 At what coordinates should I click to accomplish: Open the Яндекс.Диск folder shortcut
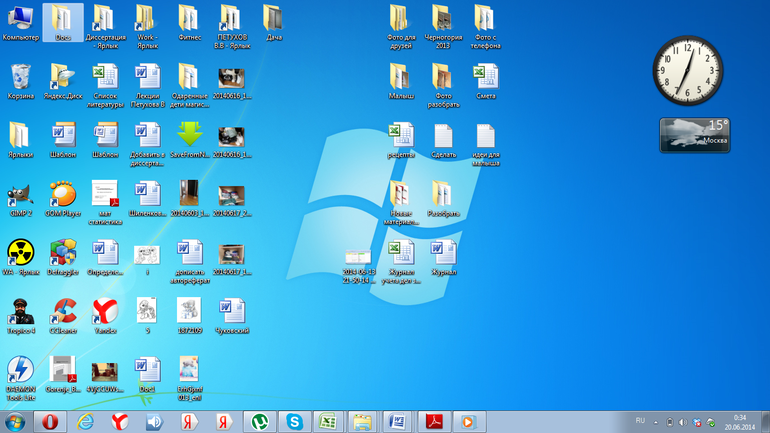pos(63,77)
